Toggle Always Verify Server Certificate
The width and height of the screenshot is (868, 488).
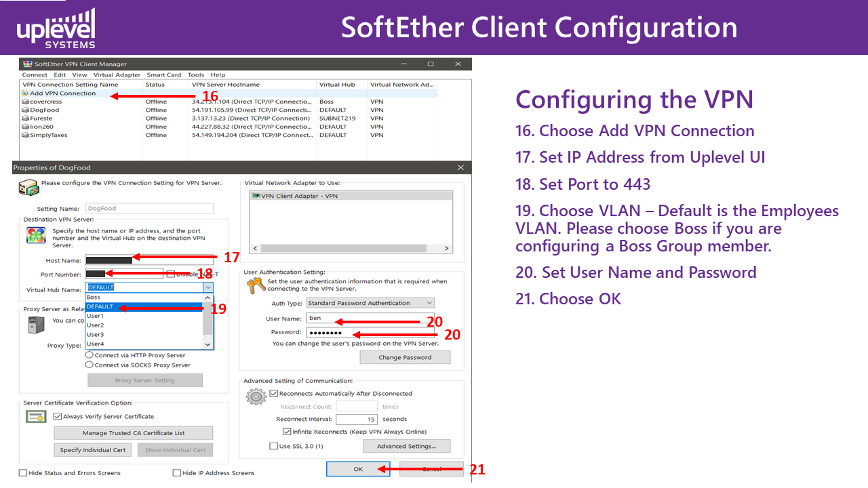click(x=58, y=416)
